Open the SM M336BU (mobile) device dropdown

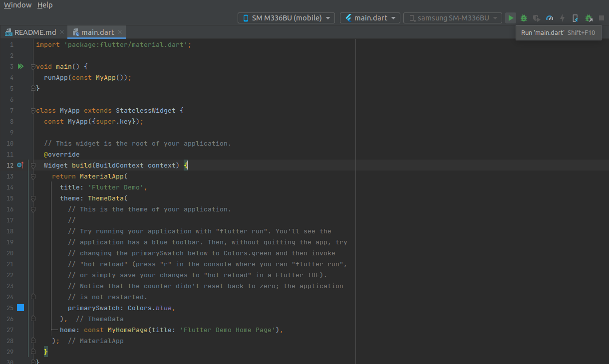(x=286, y=18)
